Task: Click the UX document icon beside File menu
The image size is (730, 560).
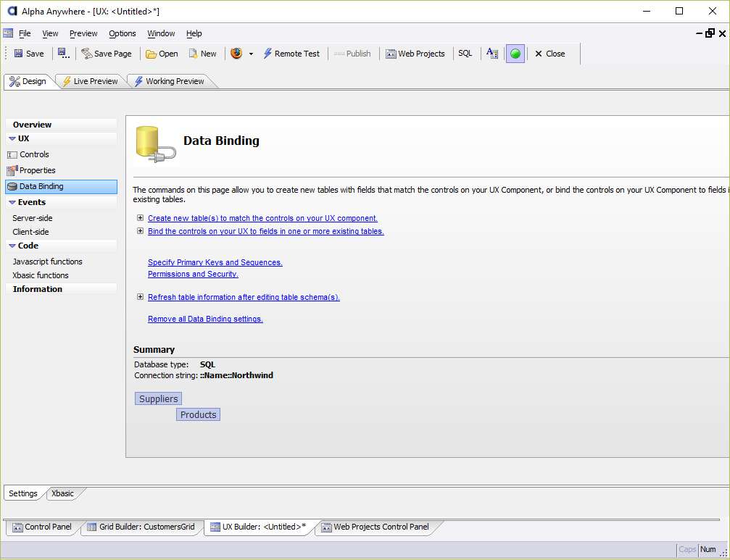Action: tap(8, 33)
